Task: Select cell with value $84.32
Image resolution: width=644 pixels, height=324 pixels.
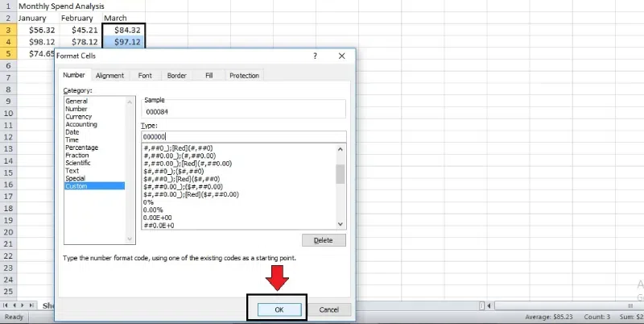Action: click(124, 30)
